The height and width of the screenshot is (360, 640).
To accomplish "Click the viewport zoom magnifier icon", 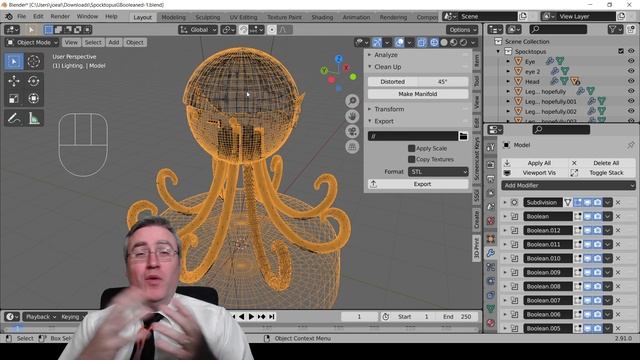I will coord(352,101).
